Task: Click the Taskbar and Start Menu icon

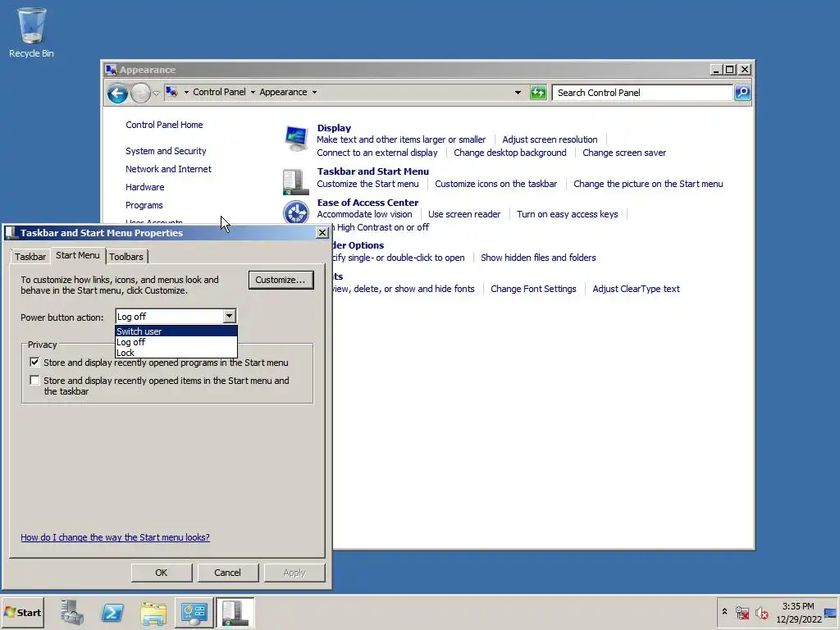Action: (295, 182)
